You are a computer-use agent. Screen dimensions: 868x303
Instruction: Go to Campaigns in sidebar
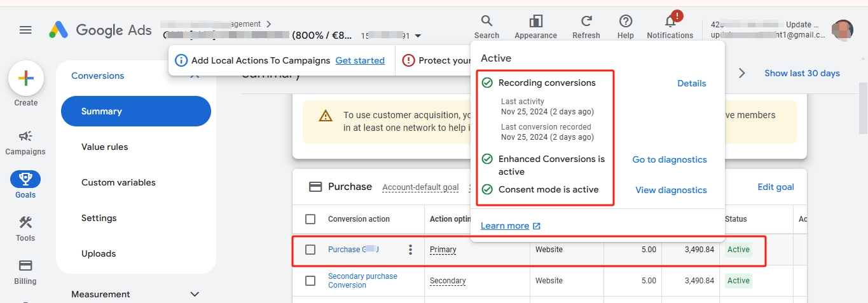pyautogui.click(x=25, y=142)
